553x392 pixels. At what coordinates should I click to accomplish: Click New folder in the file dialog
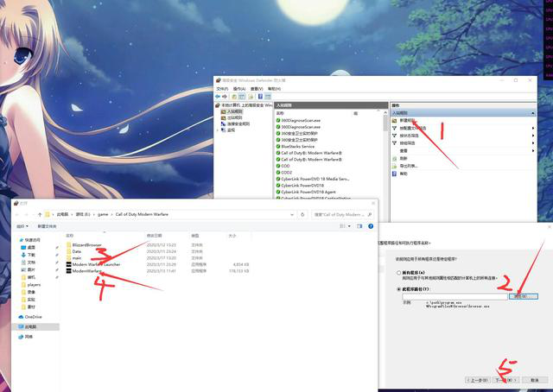[47, 226]
